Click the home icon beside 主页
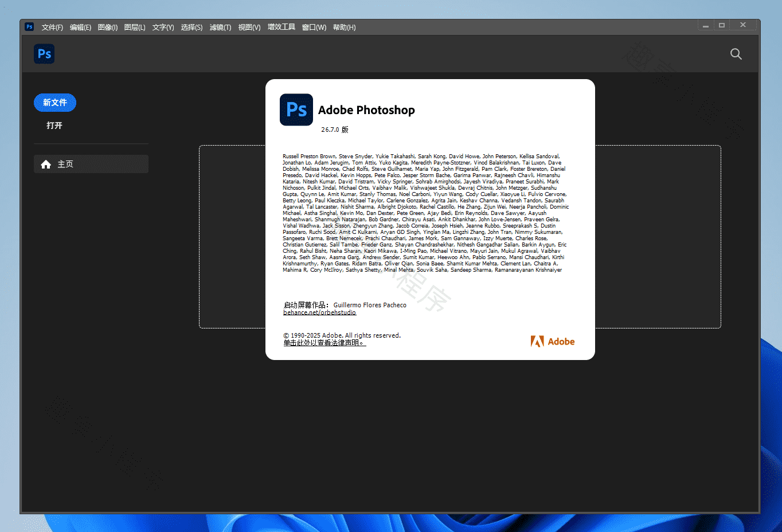The image size is (782, 532). click(x=46, y=165)
